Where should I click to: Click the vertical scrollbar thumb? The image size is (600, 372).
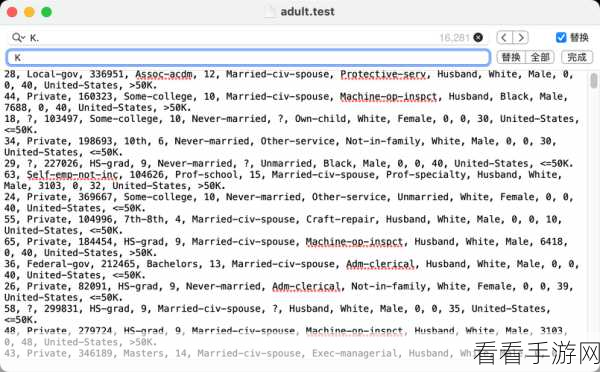pyautogui.click(x=594, y=81)
